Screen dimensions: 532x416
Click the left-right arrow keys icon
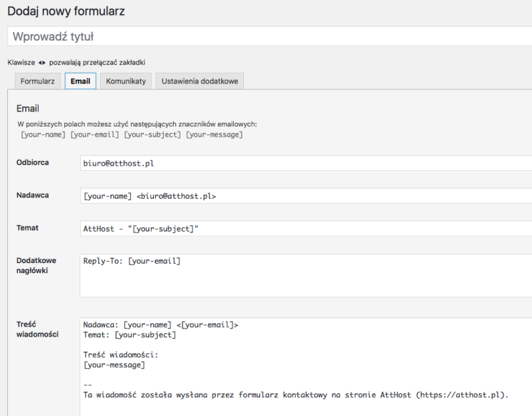pyautogui.click(x=41, y=63)
